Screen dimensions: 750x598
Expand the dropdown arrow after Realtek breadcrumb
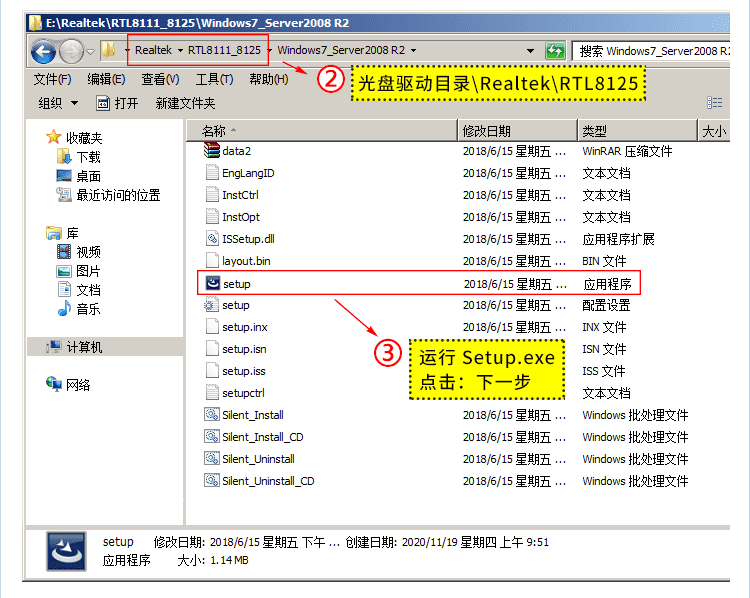point(180,50)
